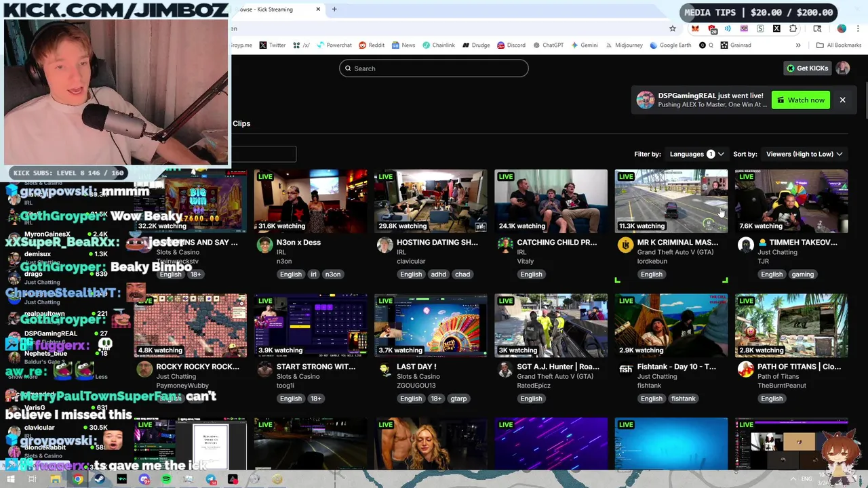
Task: Open the Fishtank Day 10 stream thumbnail
Action: point(671,325)
